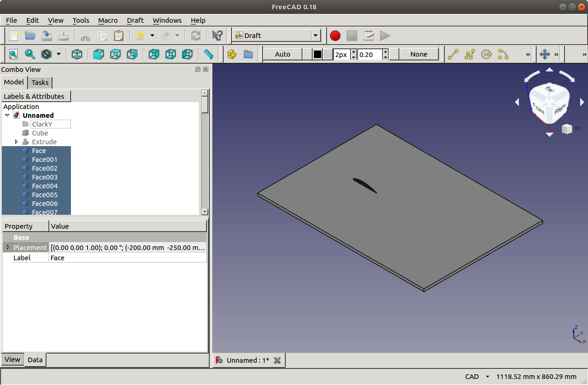Screen dimensions: 588x385
Task: Expand the Extrude tree item
Action: point(17,142)
